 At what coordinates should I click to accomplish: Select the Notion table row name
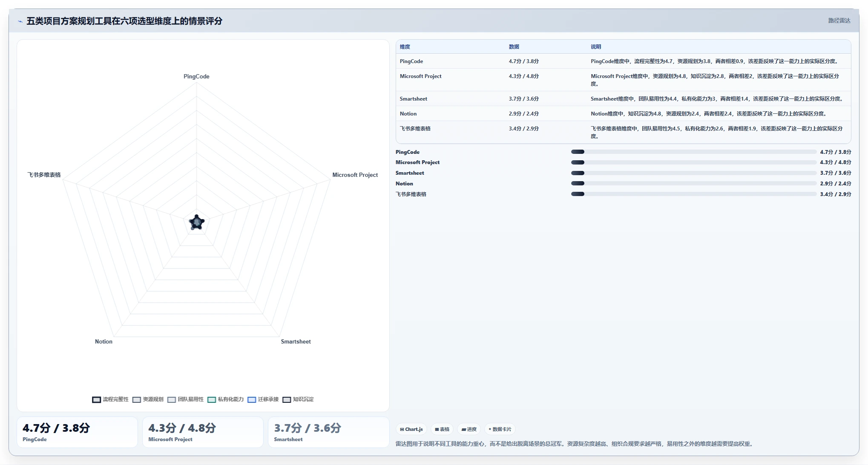point(408,114)
